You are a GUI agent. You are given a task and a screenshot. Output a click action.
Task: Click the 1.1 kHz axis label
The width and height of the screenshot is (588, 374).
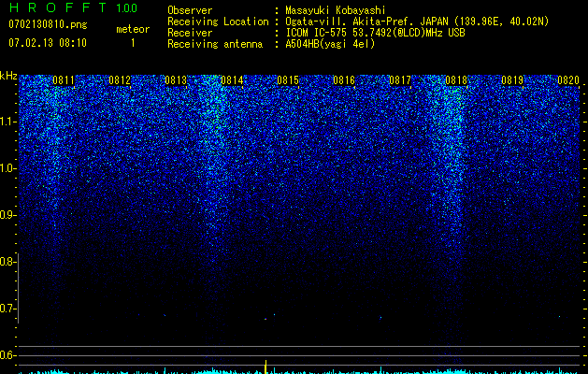click(7, 122)
